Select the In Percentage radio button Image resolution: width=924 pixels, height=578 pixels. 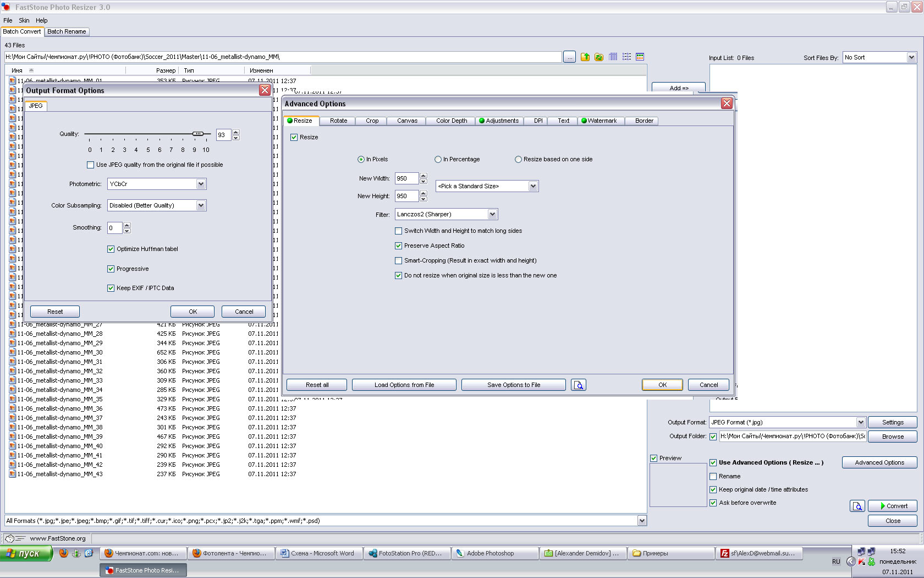coord(438,160)
